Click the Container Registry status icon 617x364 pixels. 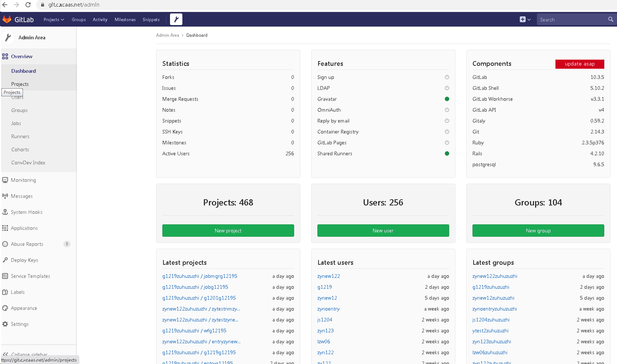[447, 132]
